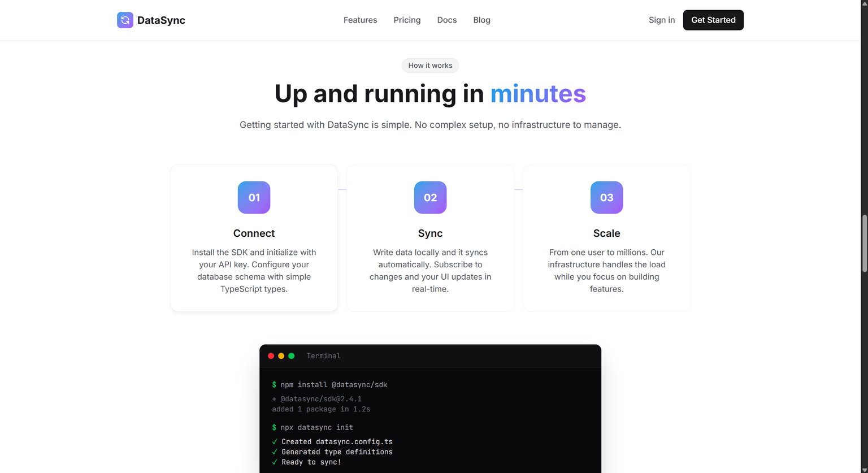Click the gradient word minutes in heading
Image resolution: width=868 pixels, height=473 pixels.
click(x=538, y=94)
